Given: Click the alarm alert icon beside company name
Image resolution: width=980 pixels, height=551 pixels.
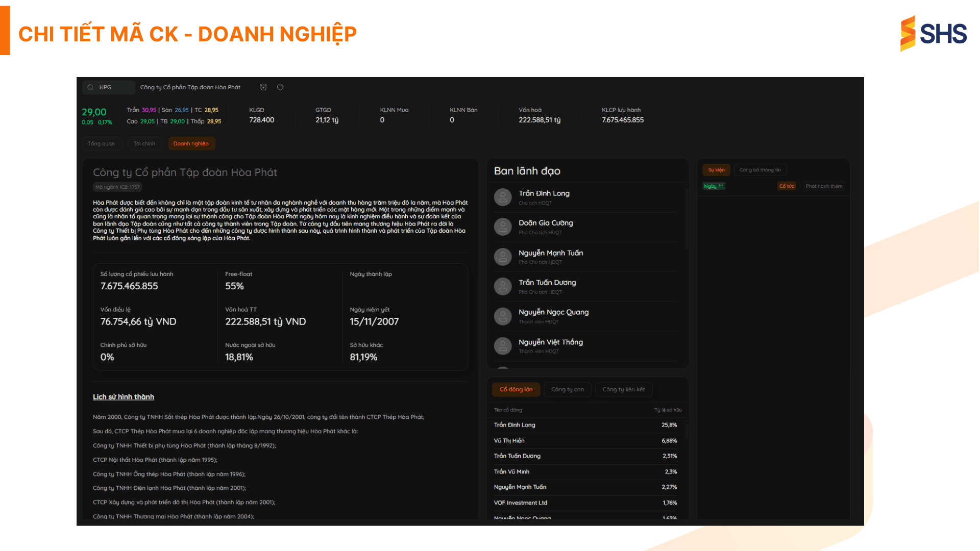Looking at the screenshot, I should coord(263,87).
